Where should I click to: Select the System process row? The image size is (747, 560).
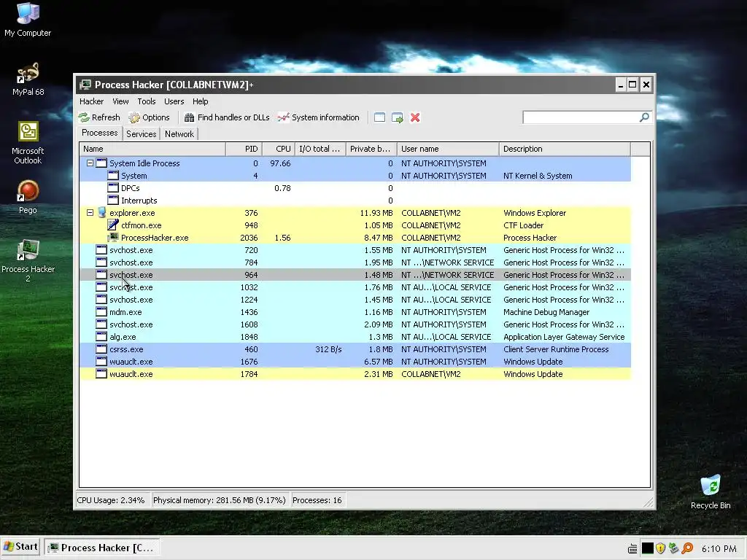coord(355,176)
